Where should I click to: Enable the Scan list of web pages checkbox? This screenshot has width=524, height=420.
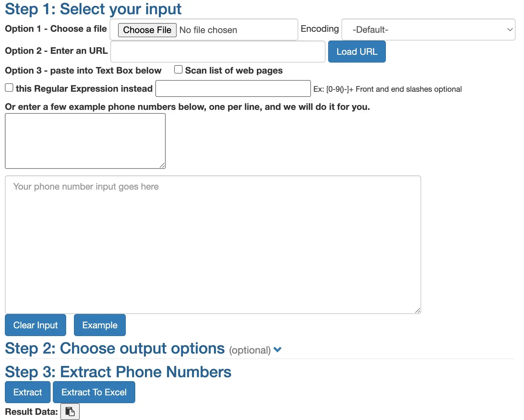coord(178,69)
